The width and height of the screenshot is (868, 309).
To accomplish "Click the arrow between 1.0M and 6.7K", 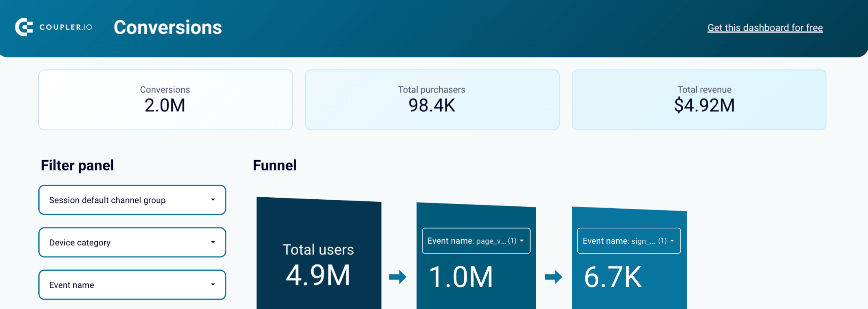I will 553,277.
